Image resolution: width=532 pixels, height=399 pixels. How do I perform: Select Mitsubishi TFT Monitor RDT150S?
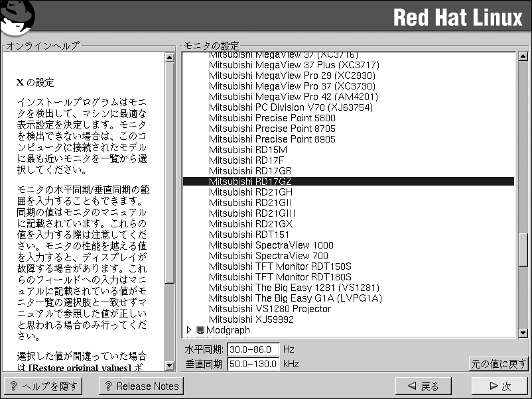(x=280, y=266)
